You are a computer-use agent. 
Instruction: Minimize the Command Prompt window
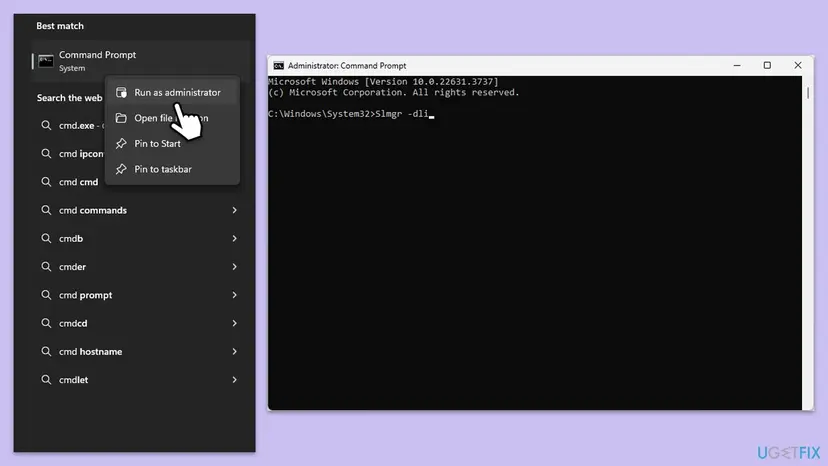click(x=737, y=66)
